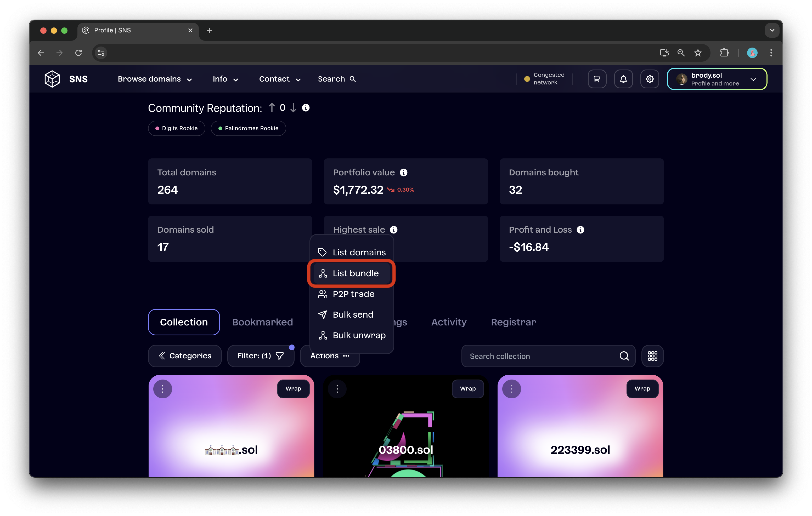Open the Info dropdown menu
The image size is (812, 516).
[225, 79]
